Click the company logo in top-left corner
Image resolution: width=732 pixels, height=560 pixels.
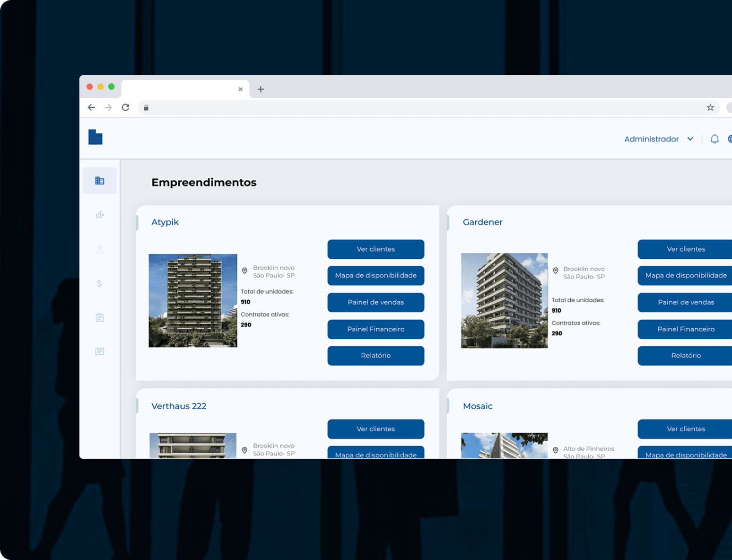tap(95, 137)
